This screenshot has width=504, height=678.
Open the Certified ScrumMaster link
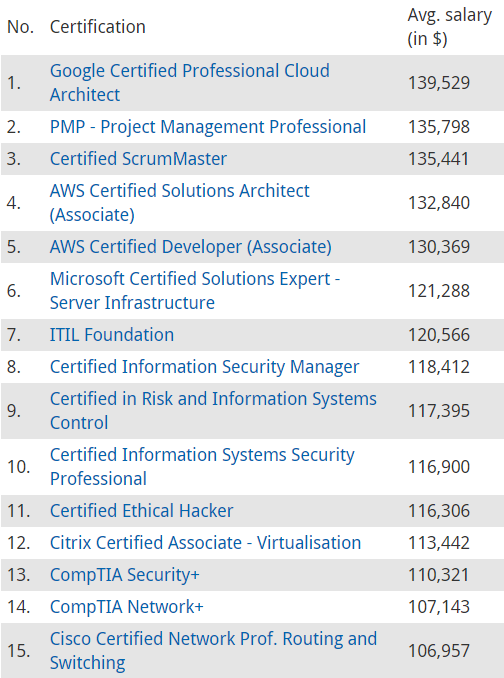coord(138,159)
